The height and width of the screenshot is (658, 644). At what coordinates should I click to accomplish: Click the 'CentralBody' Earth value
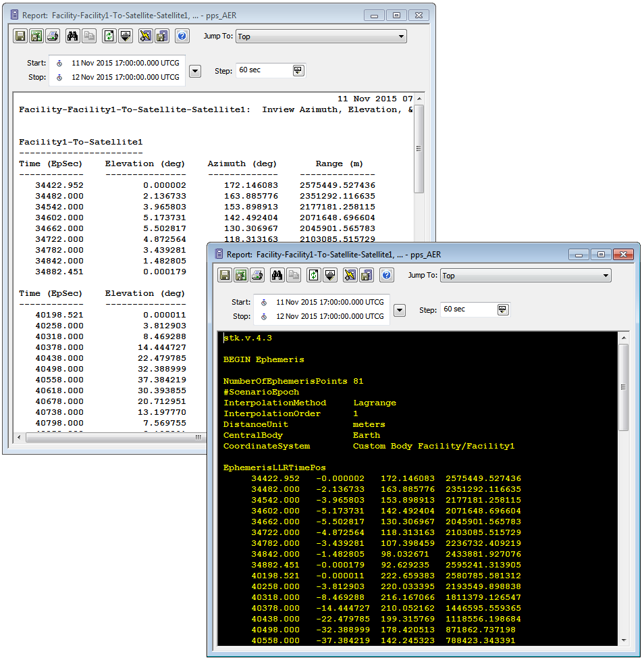click(367, 436)
